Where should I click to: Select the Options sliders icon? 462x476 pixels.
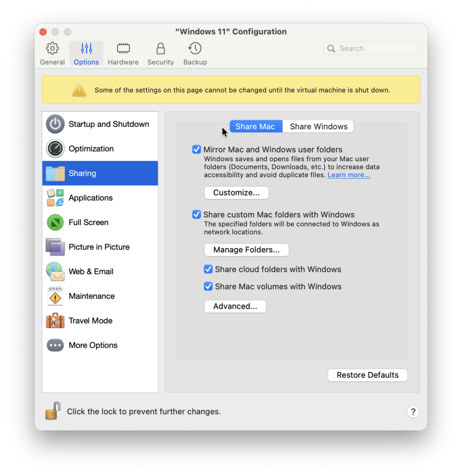tap(86, 48)
